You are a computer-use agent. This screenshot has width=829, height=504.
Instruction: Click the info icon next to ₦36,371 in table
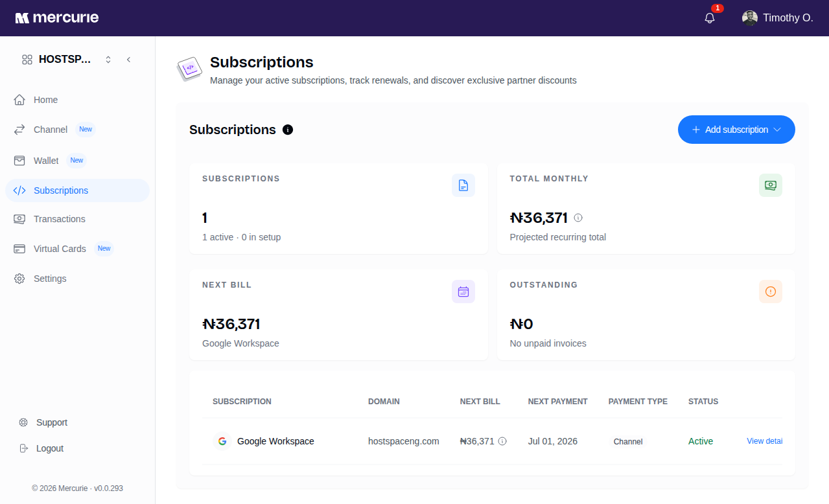(x=502, y=441)
